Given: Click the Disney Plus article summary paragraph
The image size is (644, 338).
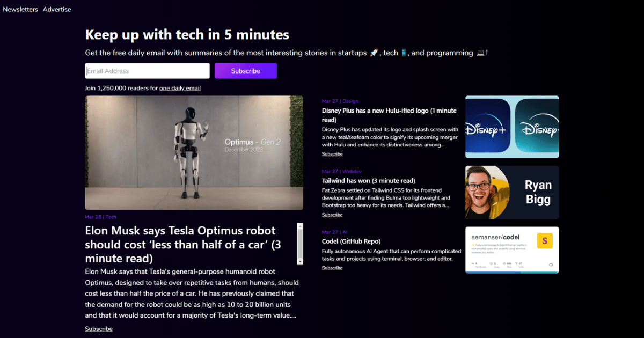Looking at the screenshot, I should pyautogui.click(x=390, y=137).
